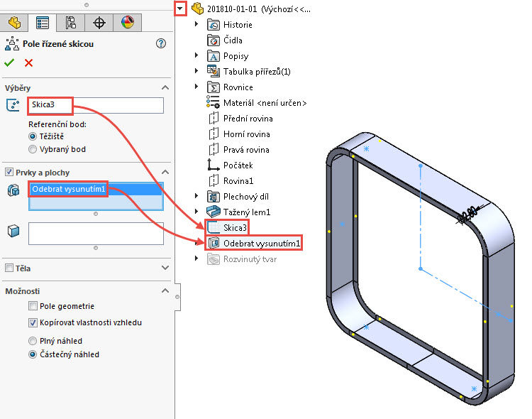
Task: Open the FeatureManager design tree tab
Action: tap(14, 23)
